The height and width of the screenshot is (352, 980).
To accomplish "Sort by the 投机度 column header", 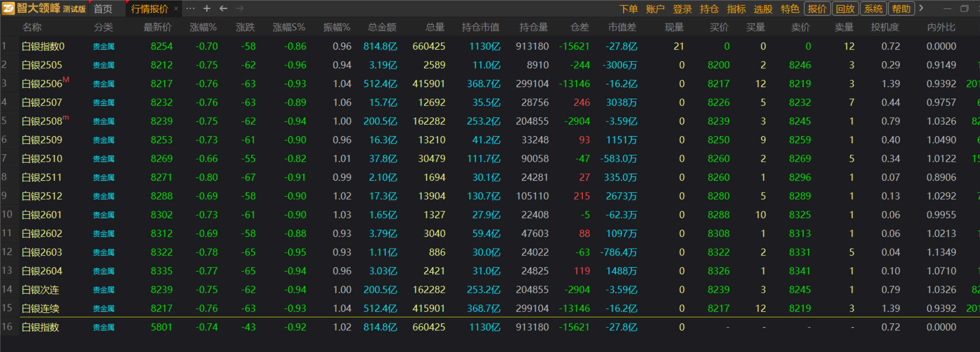I will tap(885, 27).
